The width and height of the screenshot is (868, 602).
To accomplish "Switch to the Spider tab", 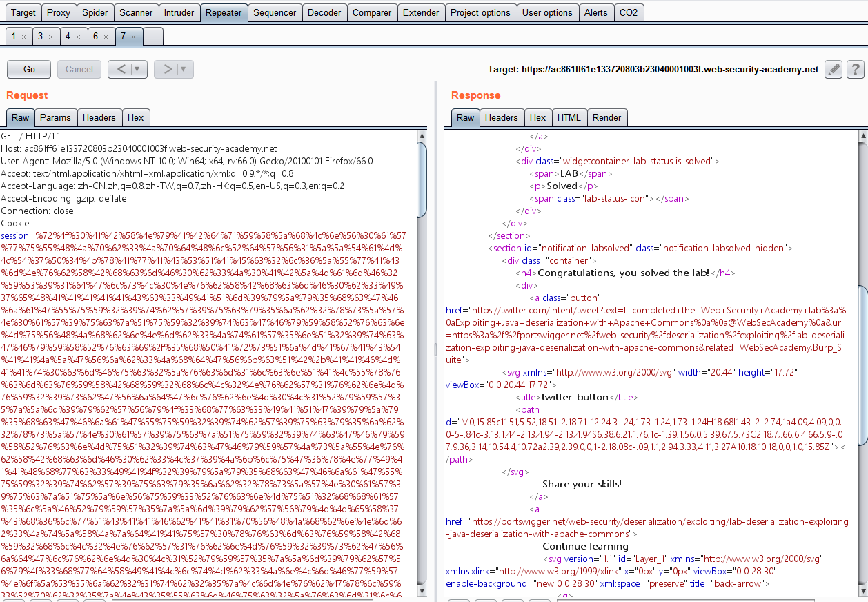I will tap(95, 12).
